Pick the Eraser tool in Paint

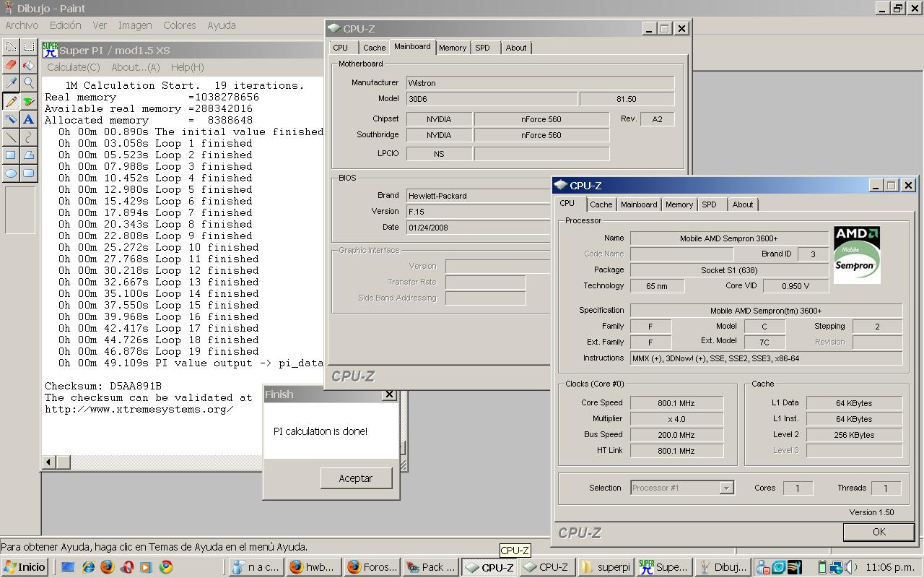pyautogui.click(x=11, y=65)
